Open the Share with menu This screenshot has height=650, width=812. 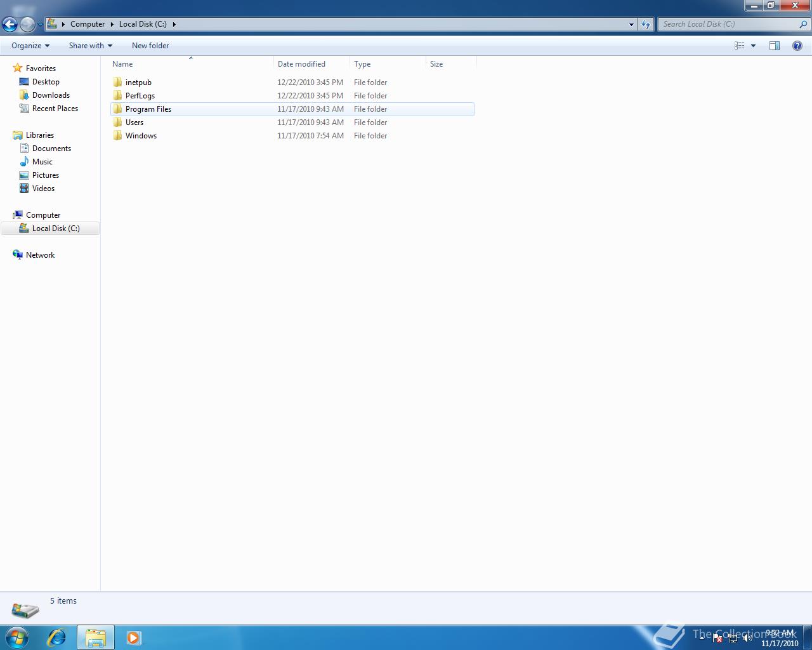click(x=89, y=45)
